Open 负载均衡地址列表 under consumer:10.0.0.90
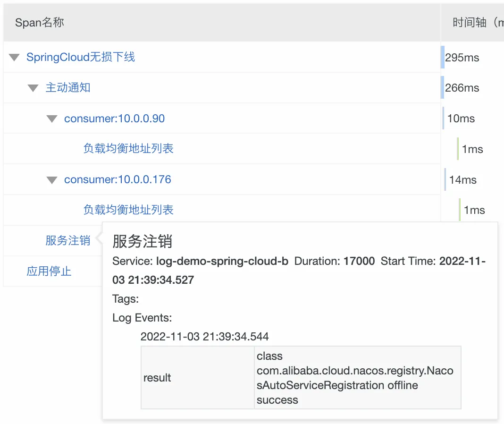This screenshot has width=504, height=424. coord(128,148)
